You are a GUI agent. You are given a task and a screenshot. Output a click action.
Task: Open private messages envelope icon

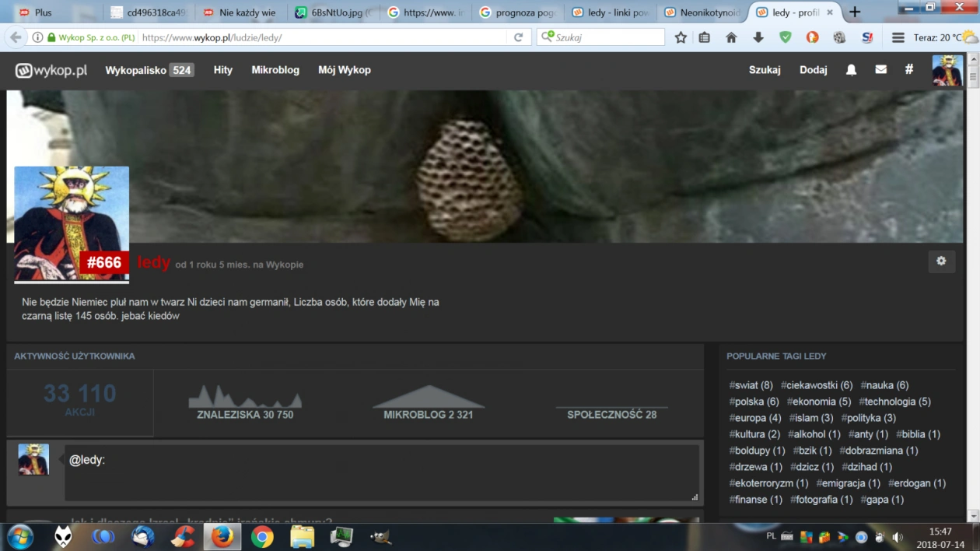(880, 70)
